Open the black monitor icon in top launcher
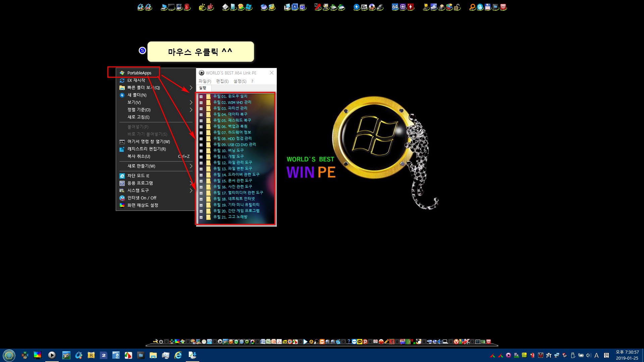The width and height of the screenshot is (644, 362). 171,7
